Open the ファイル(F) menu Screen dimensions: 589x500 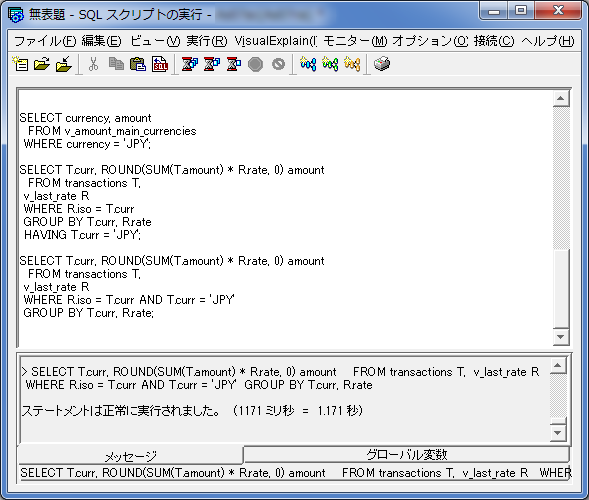(x=45, y=41)
